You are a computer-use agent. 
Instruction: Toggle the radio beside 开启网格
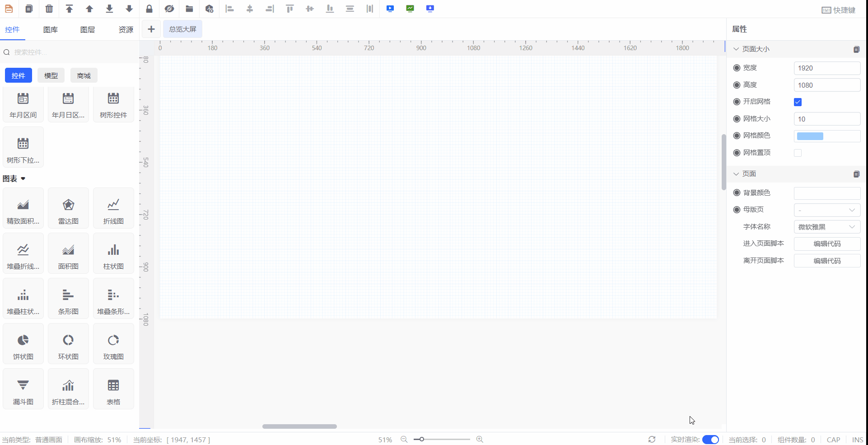[737, 102]
